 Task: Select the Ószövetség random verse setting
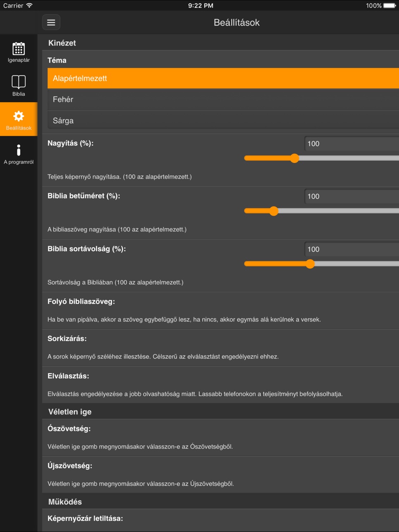pyautogui.click(x=221, y=438)
